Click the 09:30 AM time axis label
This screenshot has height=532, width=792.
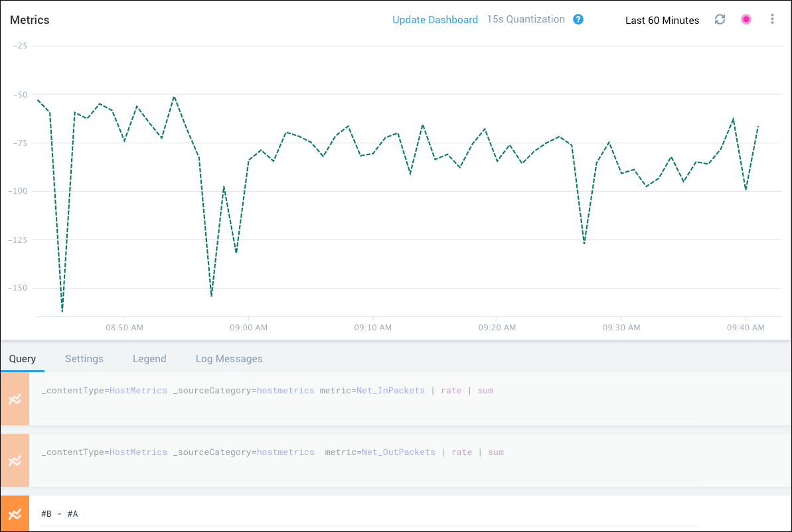click(621, 328)
